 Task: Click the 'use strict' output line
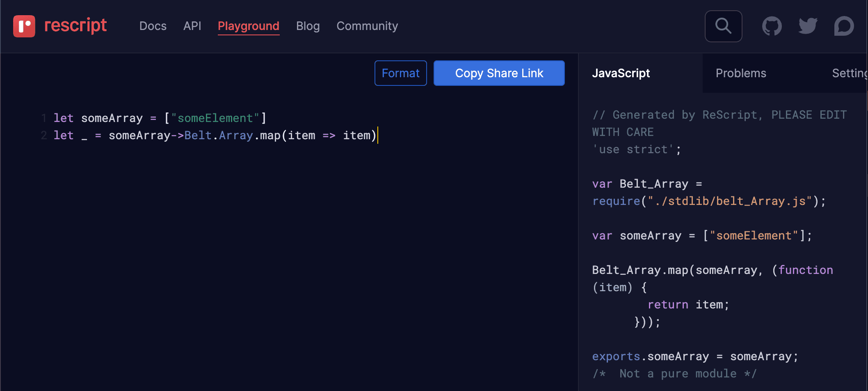637,149
